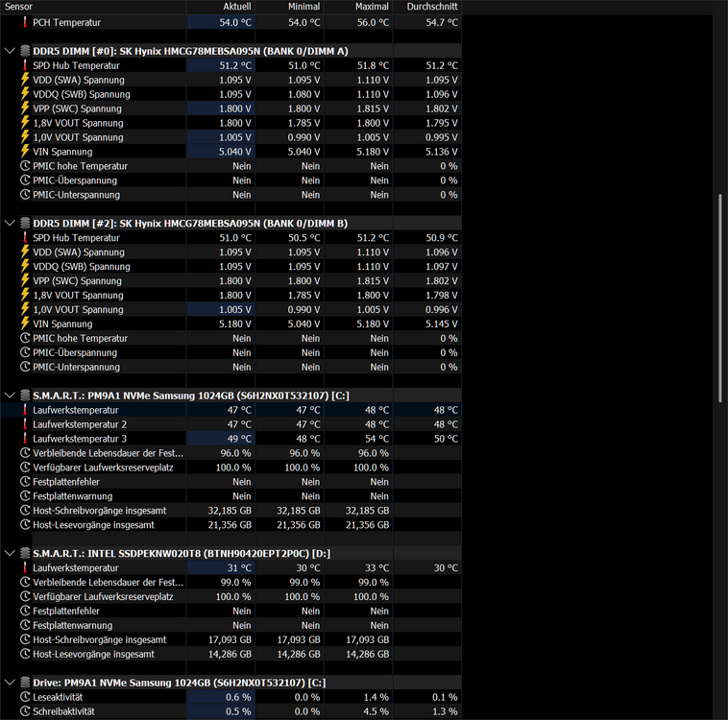
Task: Click thermometer icon next to Laufwerkstemperatur 3
Action: coord(25,439)
